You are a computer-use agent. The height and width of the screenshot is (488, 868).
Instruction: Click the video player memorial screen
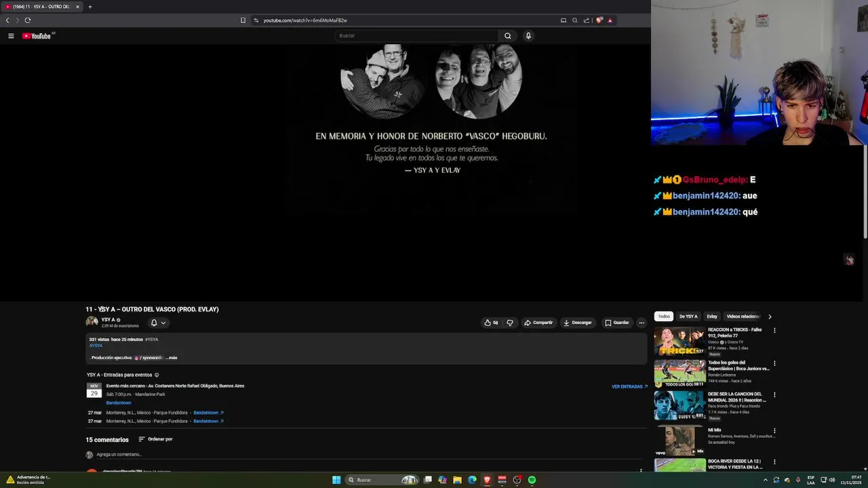coord(432,173)
